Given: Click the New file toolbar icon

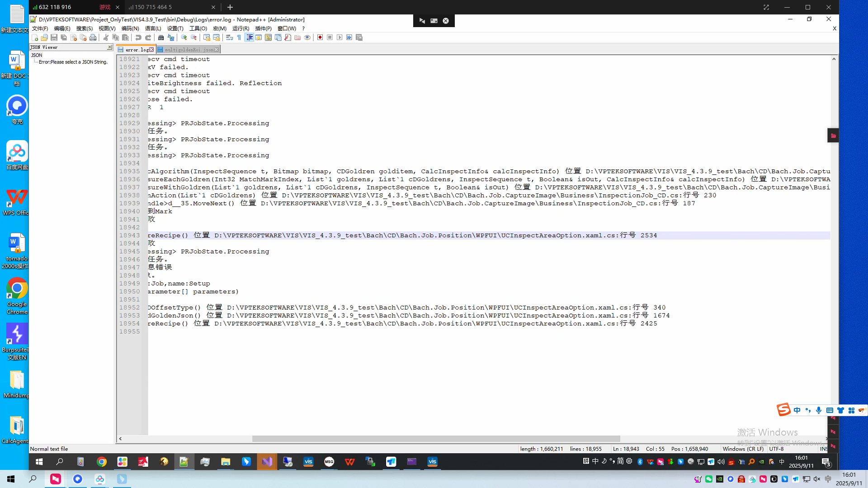Looking at the screenshot, I should (35, 38).
